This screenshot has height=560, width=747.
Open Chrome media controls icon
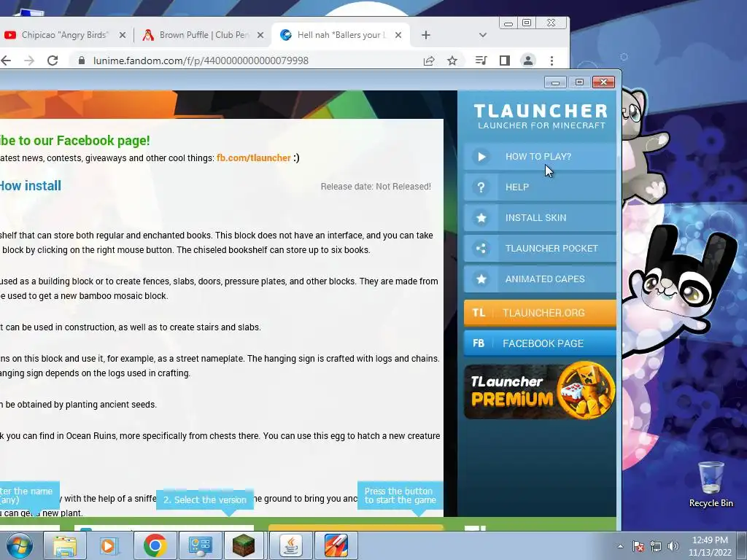pos(481,61)
